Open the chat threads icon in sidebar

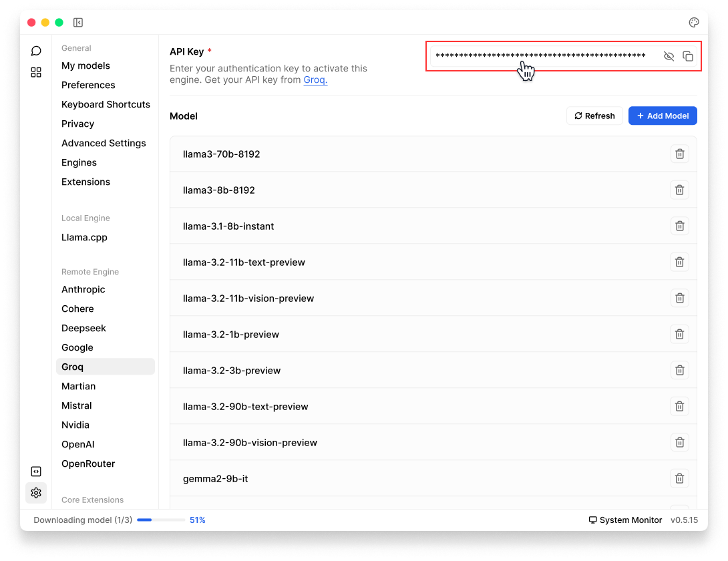coord(36,51)
